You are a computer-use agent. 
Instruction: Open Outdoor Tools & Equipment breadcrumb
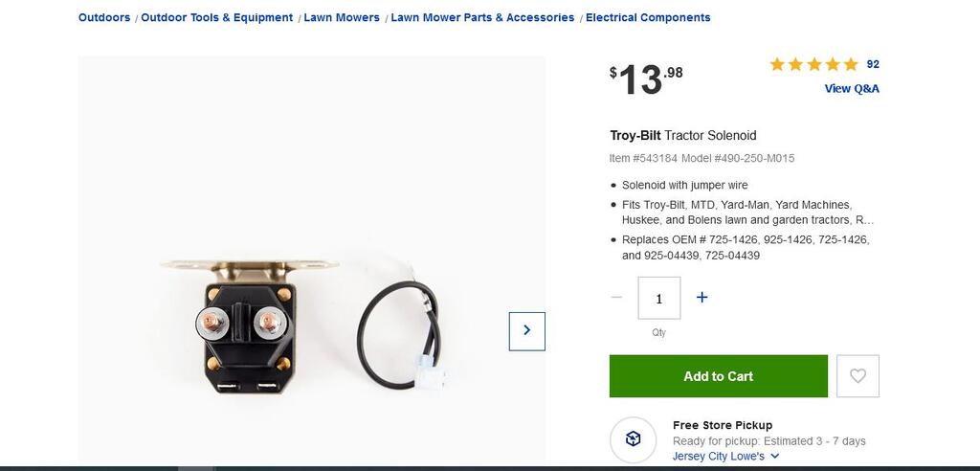click(217, 17)
